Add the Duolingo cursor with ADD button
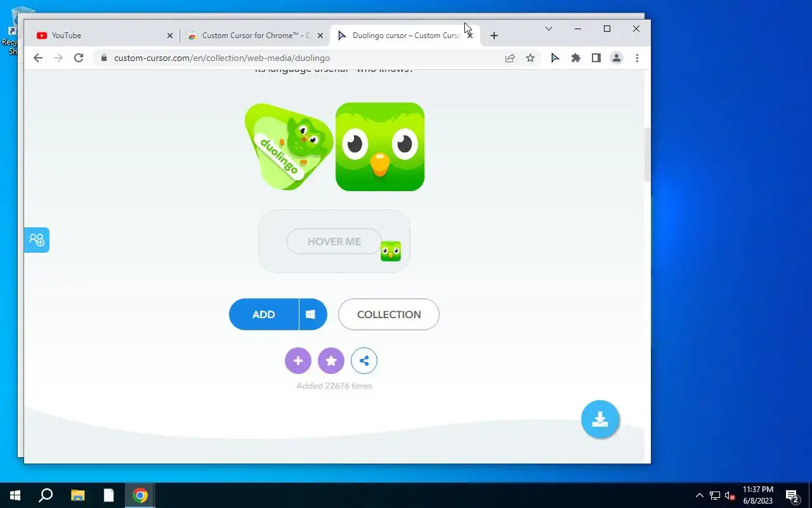Image resolution: width=812 pixels, height=508 pixels. click(x=264, y=314)
